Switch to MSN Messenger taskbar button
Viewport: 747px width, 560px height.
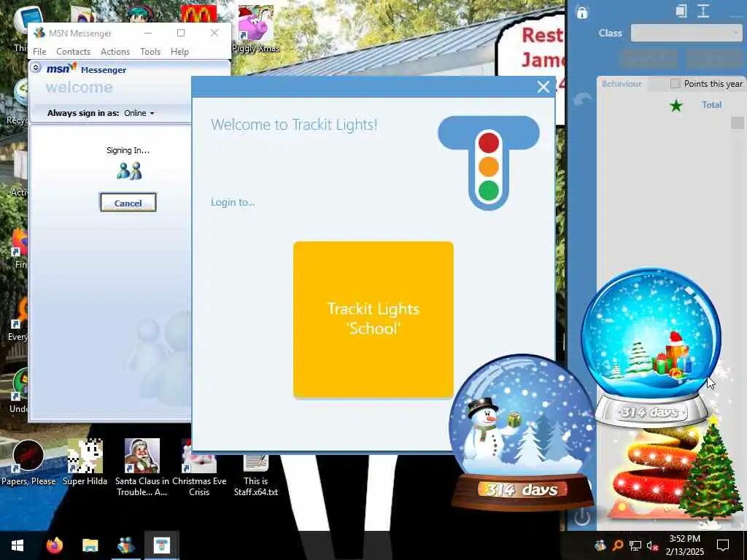pyautogui.click(x=125, y=545)
